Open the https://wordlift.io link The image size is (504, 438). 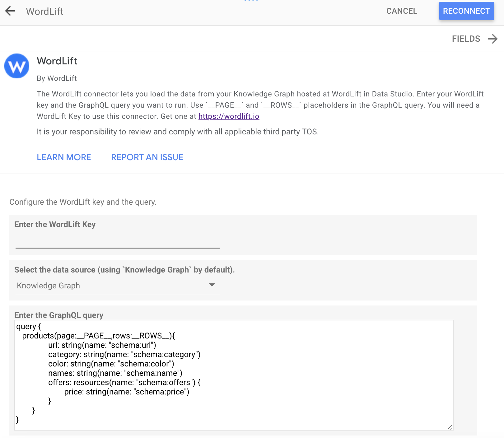coord(229,116)
